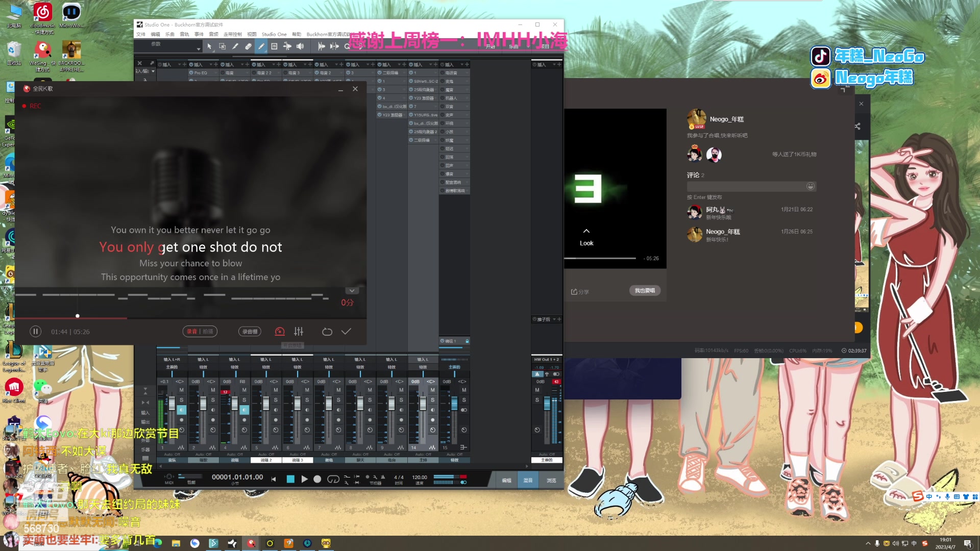The height and width of the screenshot is (551, 980).
Task: Open input selector 输入 L+R on channel 1
Action: pyautogui.click(x=172, y=360)
